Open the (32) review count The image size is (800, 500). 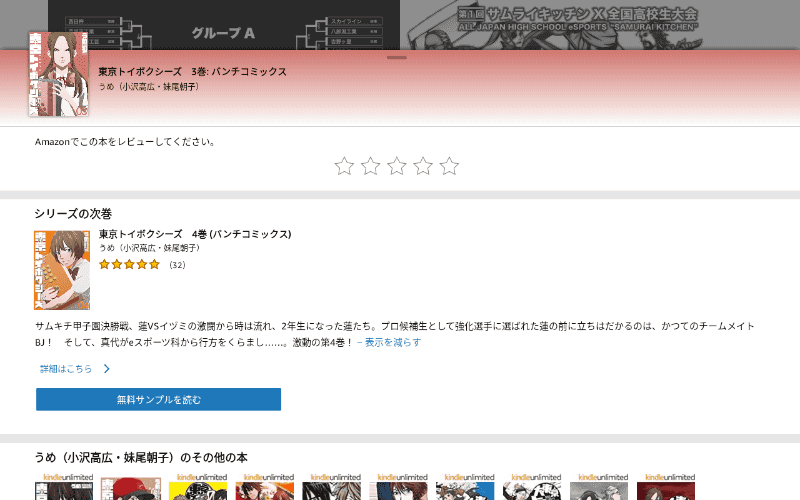[177, 265]
